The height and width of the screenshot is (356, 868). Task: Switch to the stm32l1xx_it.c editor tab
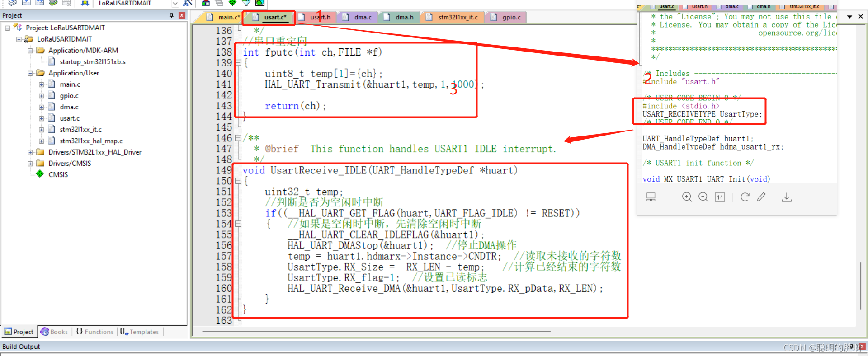[452, 17]
